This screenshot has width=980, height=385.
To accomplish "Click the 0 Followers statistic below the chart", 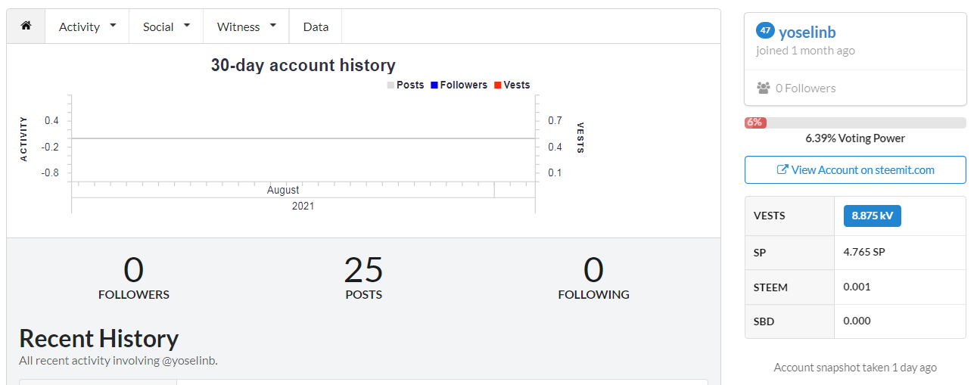I will pyautogui.click(x=134, y=278).
